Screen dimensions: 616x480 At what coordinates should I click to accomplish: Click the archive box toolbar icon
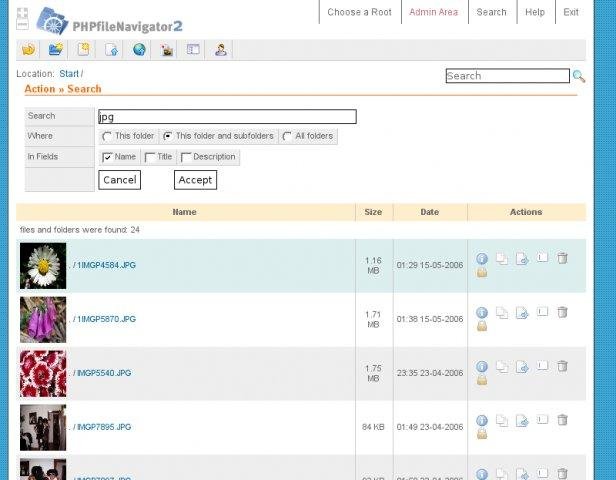167,50
